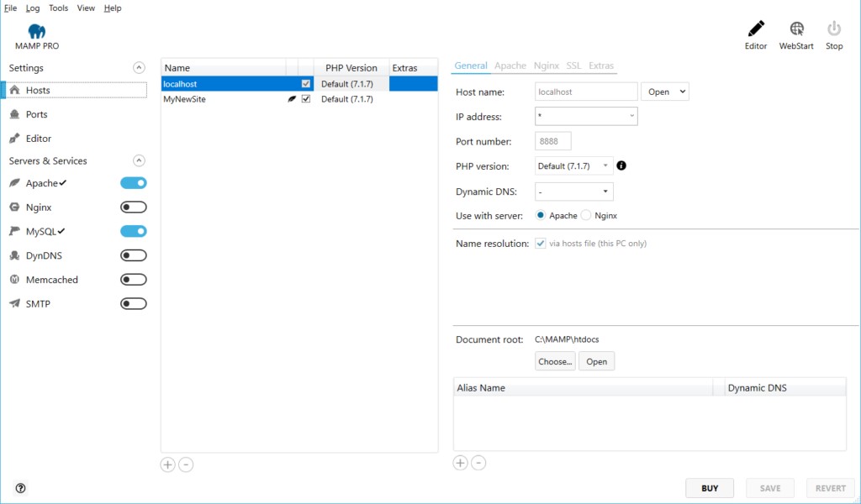
Task: Enable the DynDNS service switch
Action: click(x=134, y=255)
